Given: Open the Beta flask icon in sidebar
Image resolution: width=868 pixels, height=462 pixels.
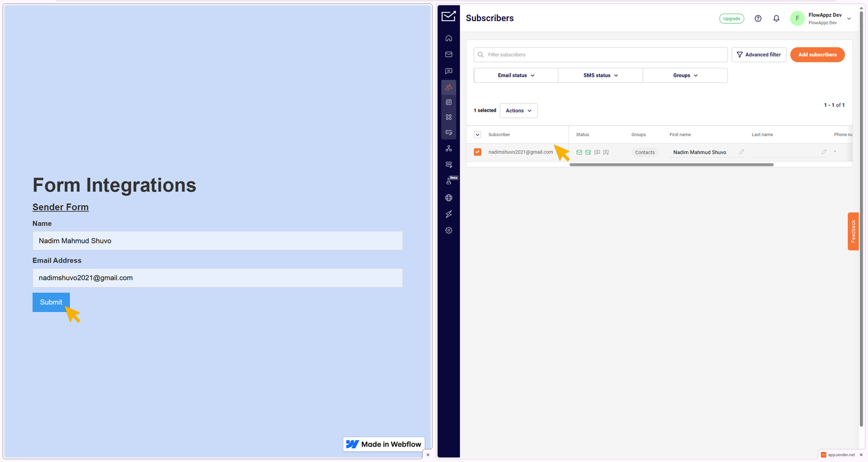Looking at the screenshot, I should (x=449, y=181).
